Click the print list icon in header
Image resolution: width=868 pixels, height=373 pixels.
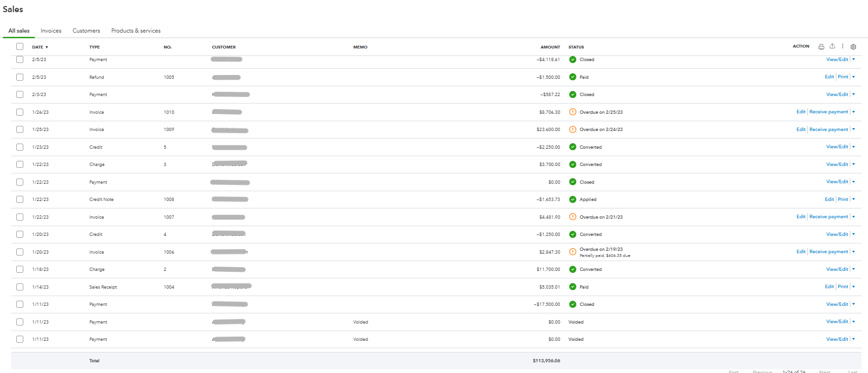point(821,47)
